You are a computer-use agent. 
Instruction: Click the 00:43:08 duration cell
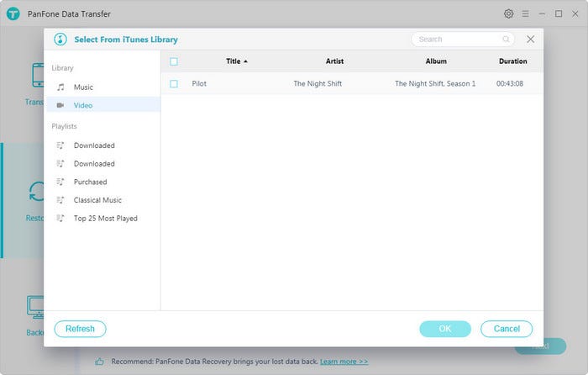510,83
